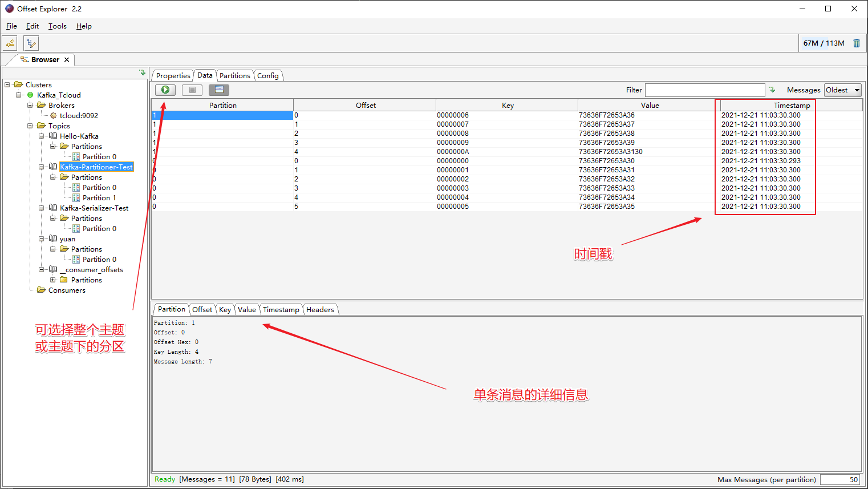This screenshot has height=489, width=868.
Task: Select the Kafka_Tcloud cluster node
Action: coord(59,95)
